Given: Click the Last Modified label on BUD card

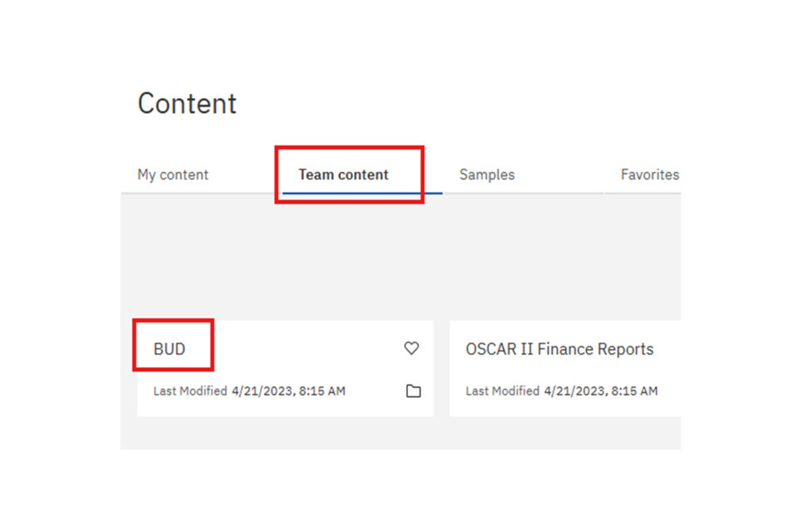Looking at the screenshot, I should pos(190,391).
